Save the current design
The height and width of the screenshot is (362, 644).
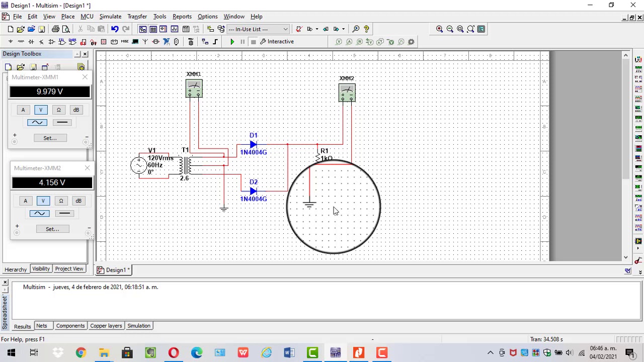(x=41, y=29)
